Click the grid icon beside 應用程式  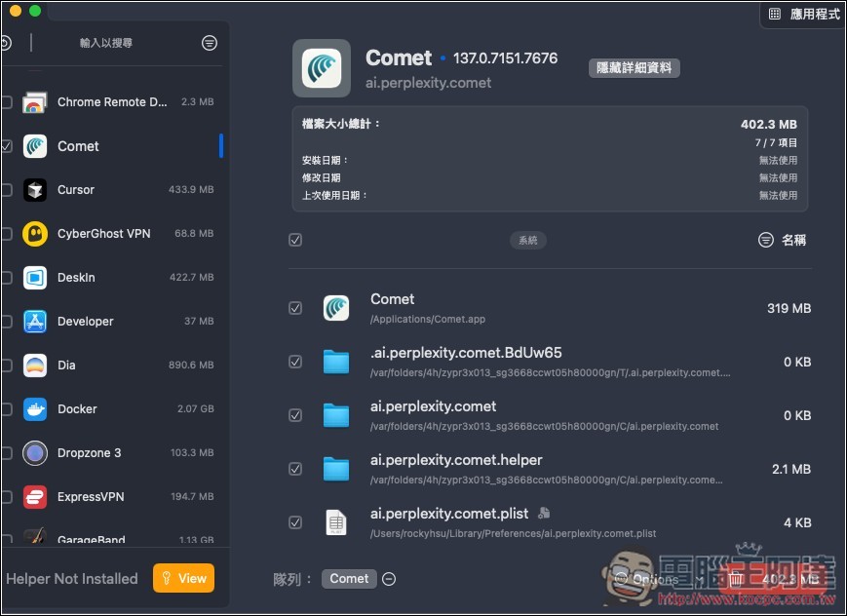775,14
